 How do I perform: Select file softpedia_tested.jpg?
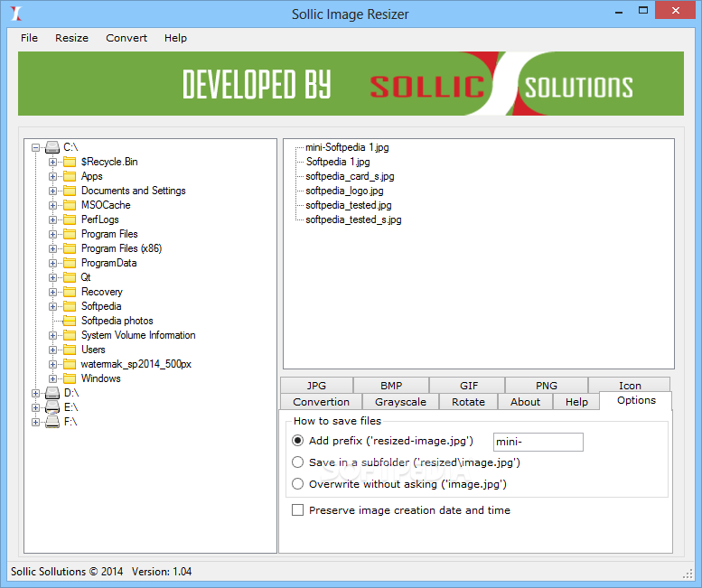click(x=349, y=205)
